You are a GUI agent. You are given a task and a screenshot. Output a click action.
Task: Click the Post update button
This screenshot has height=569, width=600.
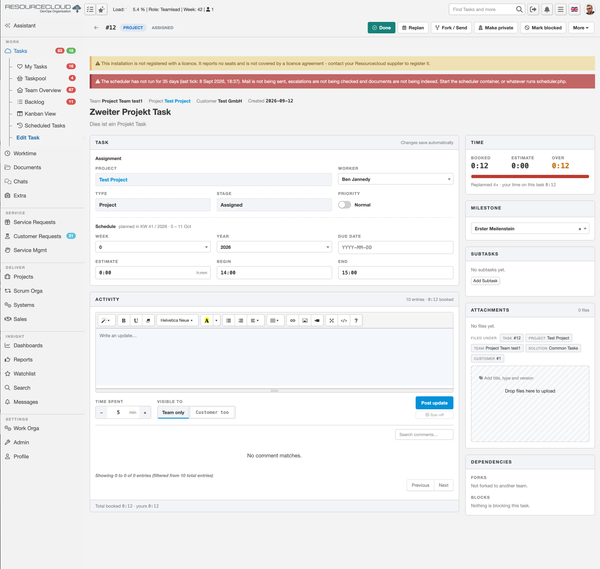point(434,403)
